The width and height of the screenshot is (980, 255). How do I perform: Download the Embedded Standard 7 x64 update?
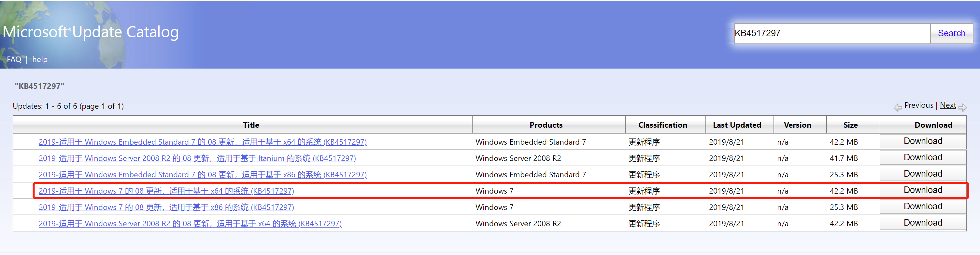[923, 141]
